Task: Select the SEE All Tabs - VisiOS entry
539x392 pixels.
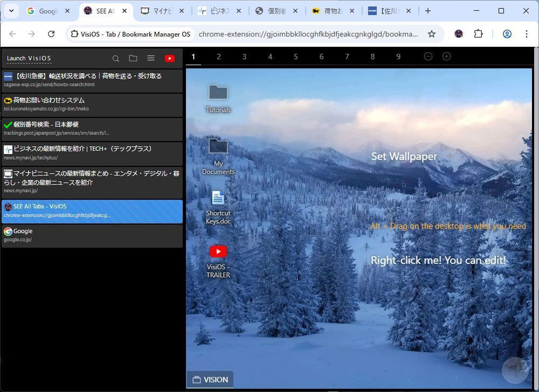Action: (x=92, y=212)
